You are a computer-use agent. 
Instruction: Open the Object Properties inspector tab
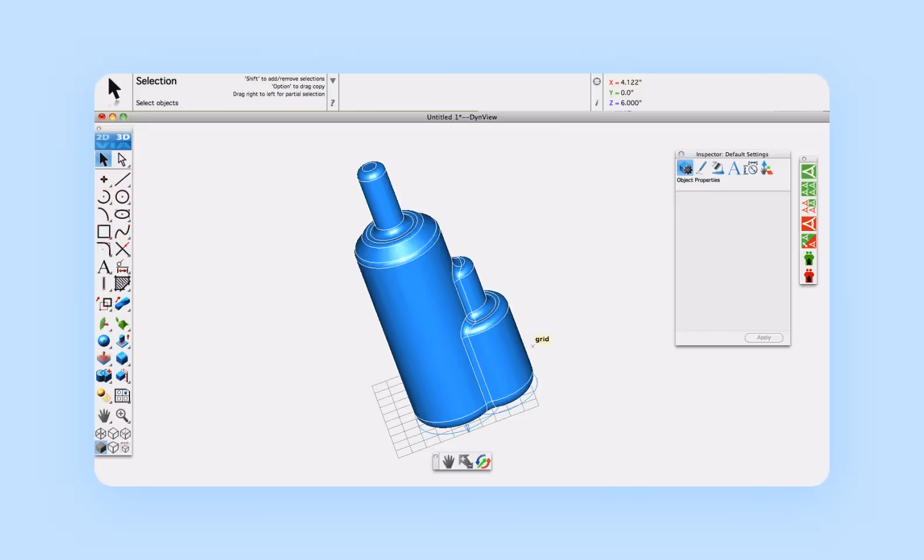point(685,168)
